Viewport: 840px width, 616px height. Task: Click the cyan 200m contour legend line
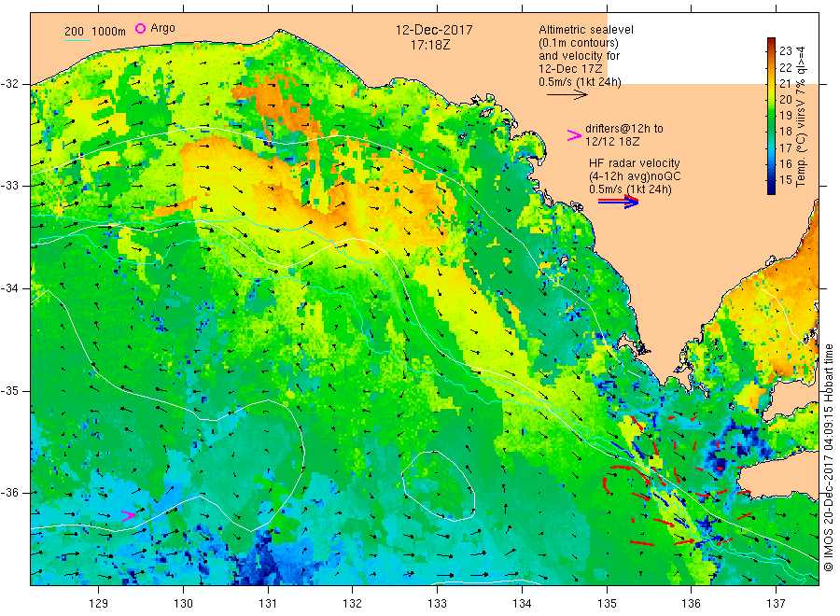click(77, 40)
